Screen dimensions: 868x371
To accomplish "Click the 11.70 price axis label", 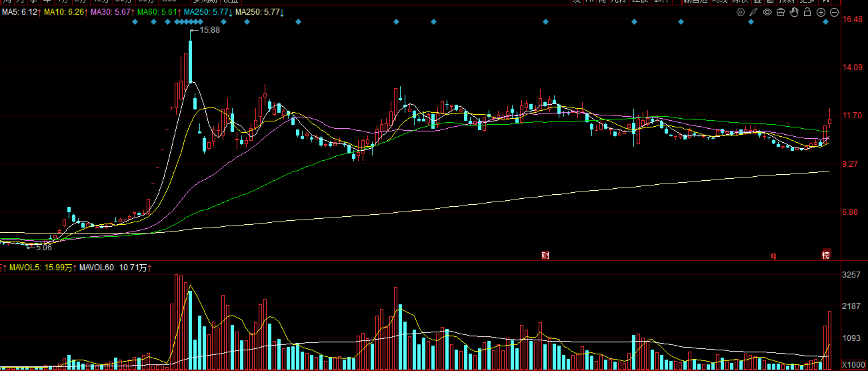I will tap(853, 115).
